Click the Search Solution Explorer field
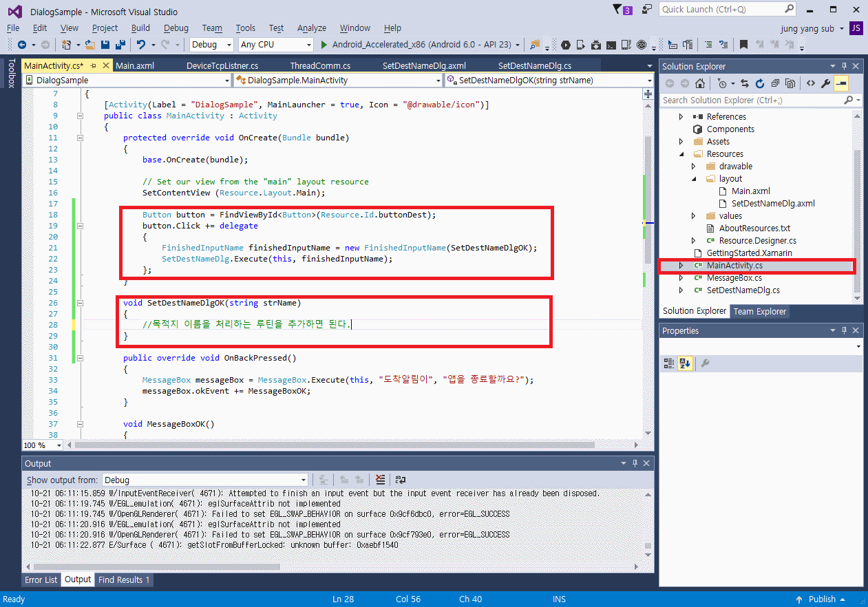 tap(761, 100)
